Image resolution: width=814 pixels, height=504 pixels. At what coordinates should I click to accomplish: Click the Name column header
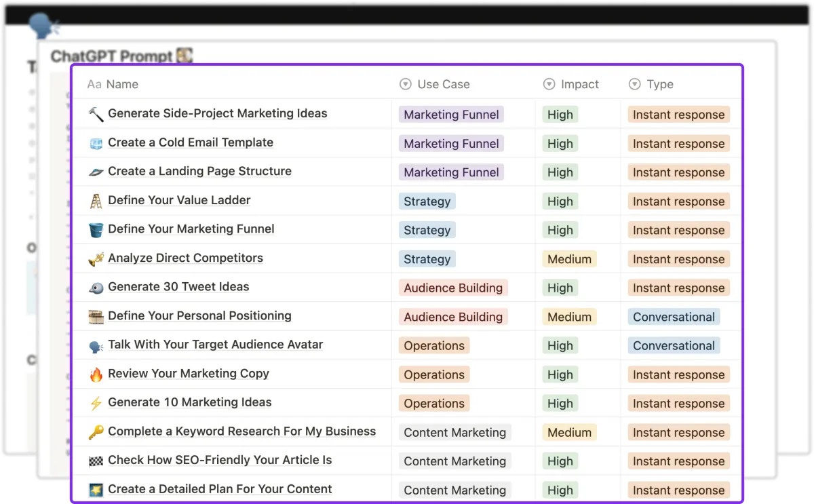point(113,84)
